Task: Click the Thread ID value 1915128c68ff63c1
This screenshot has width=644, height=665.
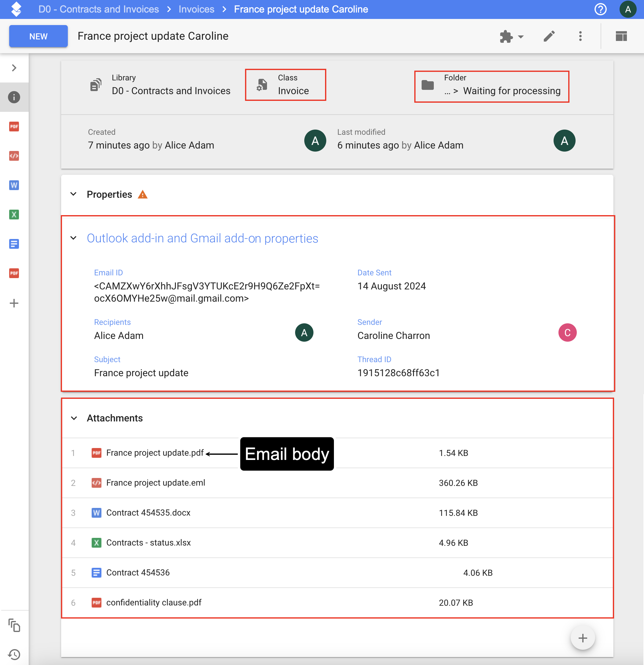Action: 398,373
